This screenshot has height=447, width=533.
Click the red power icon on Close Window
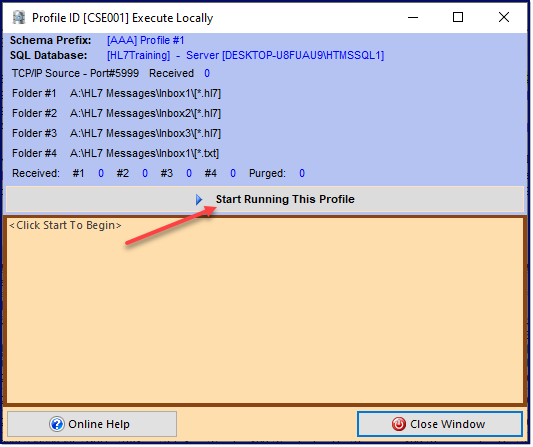pyautogui.click(x=399, y=425)
